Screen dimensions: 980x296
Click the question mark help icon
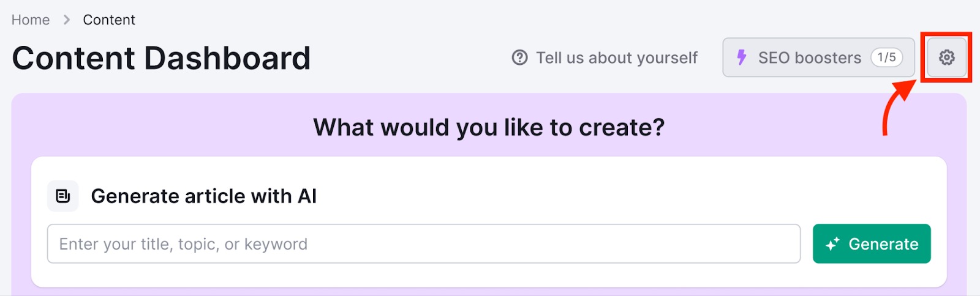tap(519, 57)
